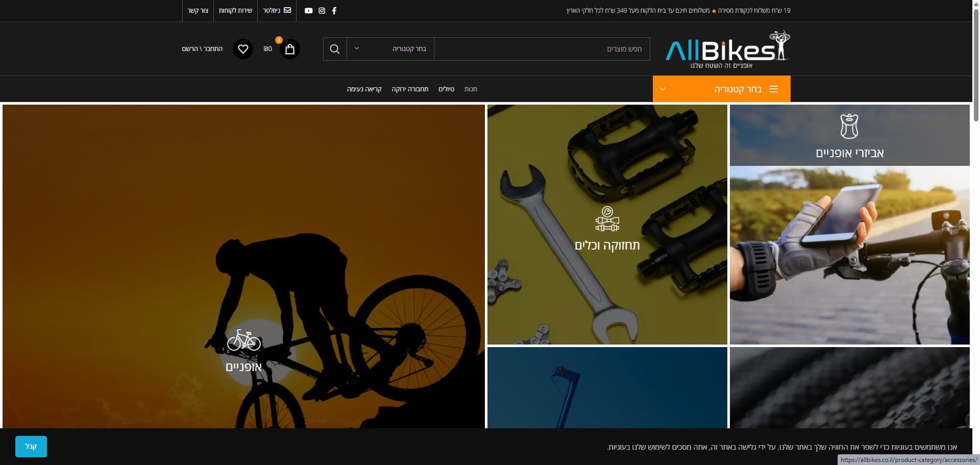Click the magnifying glass search icon

335,49
